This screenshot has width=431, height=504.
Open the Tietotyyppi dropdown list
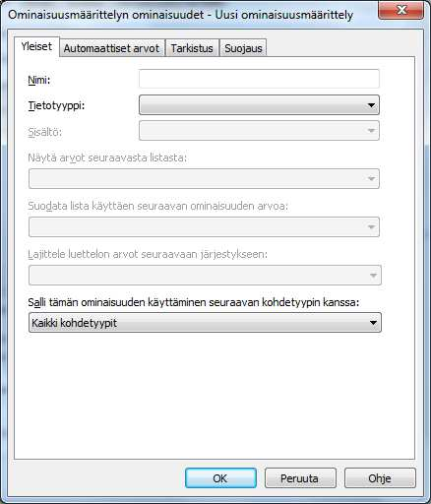pyautogui.click(x=259, y=105)
